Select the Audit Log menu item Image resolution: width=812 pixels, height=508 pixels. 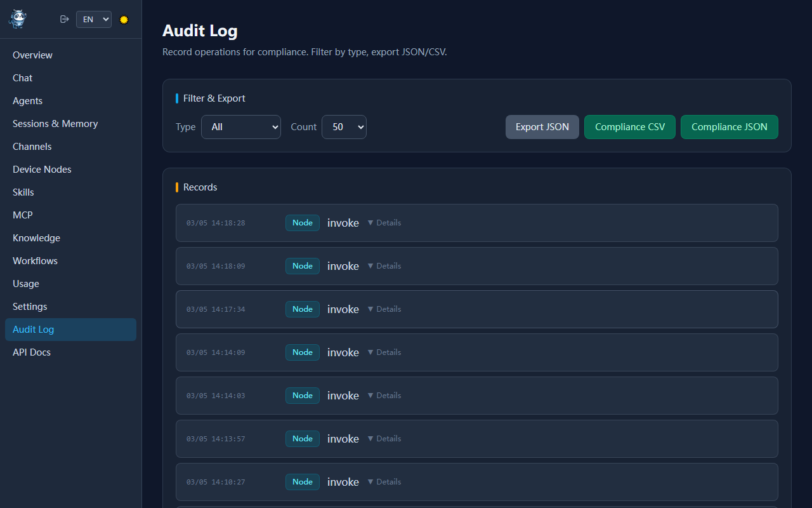70,330
